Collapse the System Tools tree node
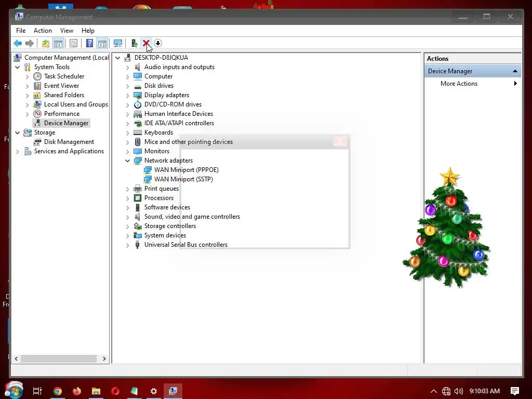The image size is (532, 399). [x=17, y=67]
